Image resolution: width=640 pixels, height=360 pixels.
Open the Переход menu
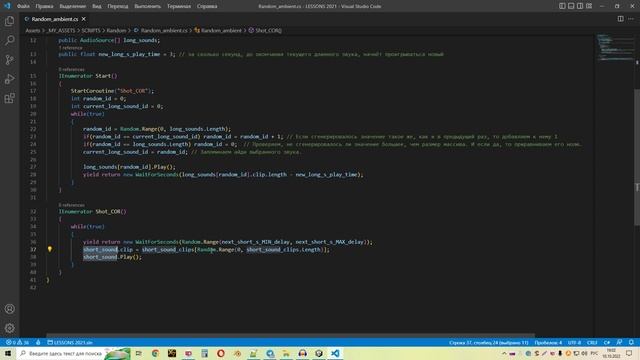pyautogui.click(x=118, y=6)
